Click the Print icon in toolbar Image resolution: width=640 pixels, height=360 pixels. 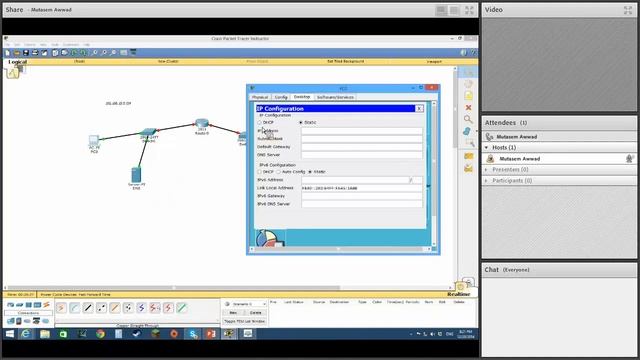tap(35, 53)
